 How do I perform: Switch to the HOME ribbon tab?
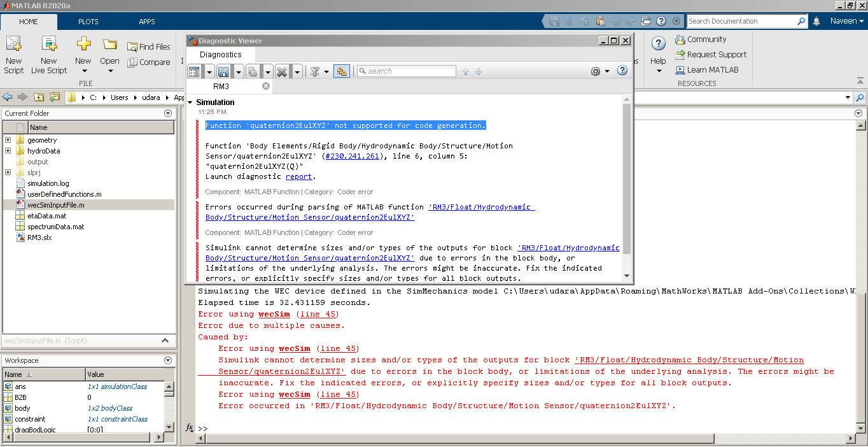tap(29, 22)
